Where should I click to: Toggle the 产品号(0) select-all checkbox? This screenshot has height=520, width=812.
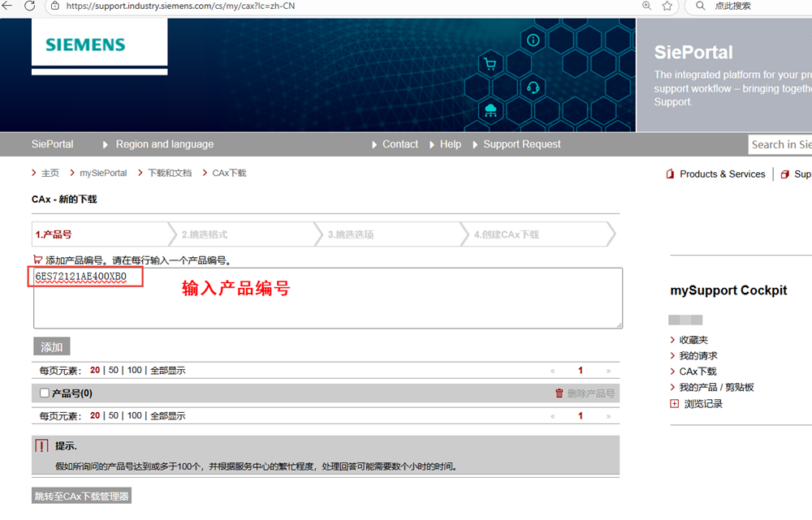coord(45,393)
